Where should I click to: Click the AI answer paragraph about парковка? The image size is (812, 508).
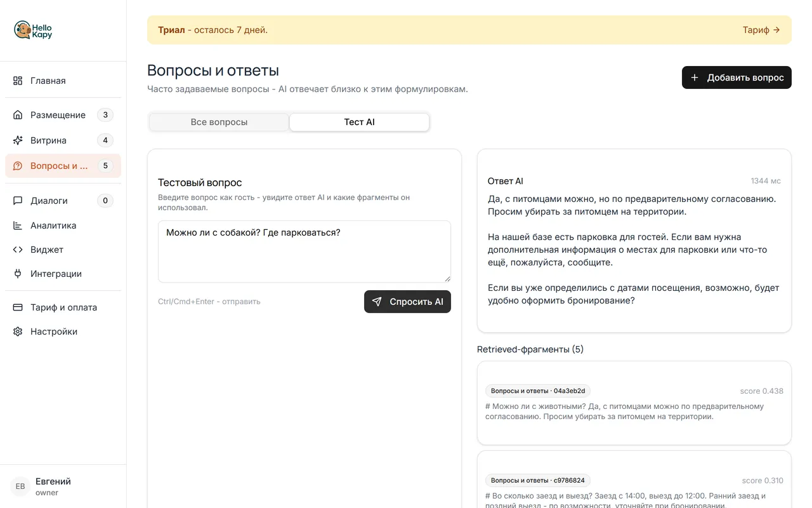click(627, 250)
